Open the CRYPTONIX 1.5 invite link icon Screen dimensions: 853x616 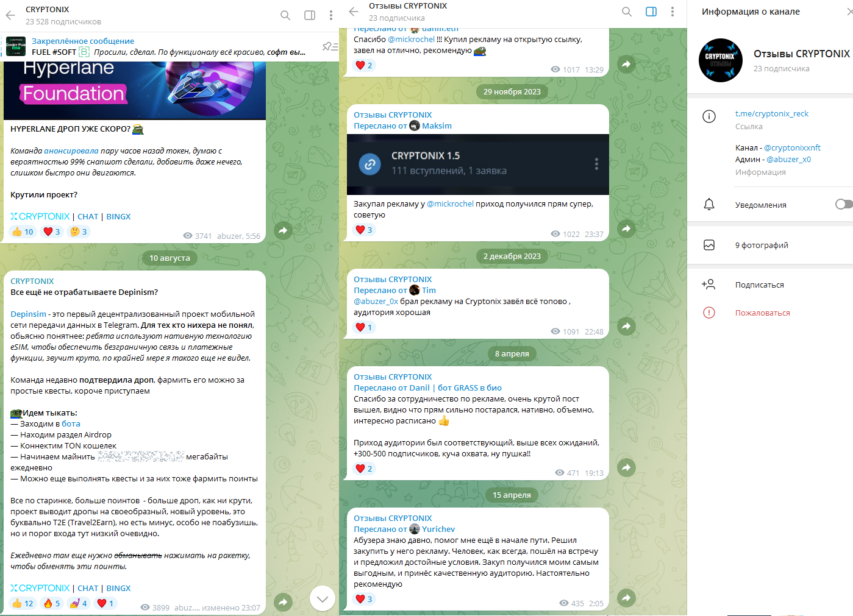369,164
